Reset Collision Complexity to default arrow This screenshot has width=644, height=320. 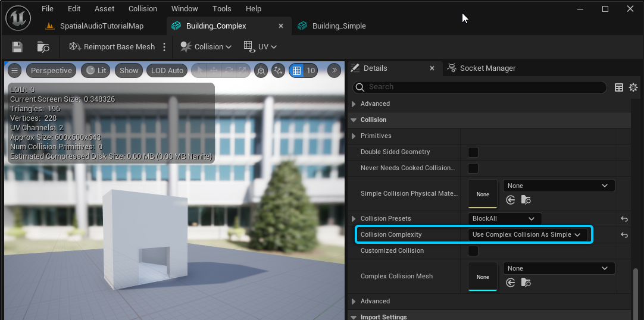[x=624, y=235]
